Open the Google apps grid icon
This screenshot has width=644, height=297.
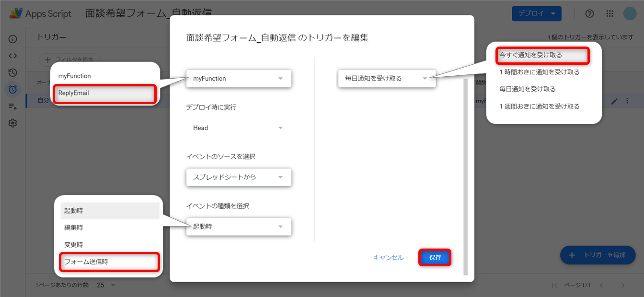coord(609,13)
